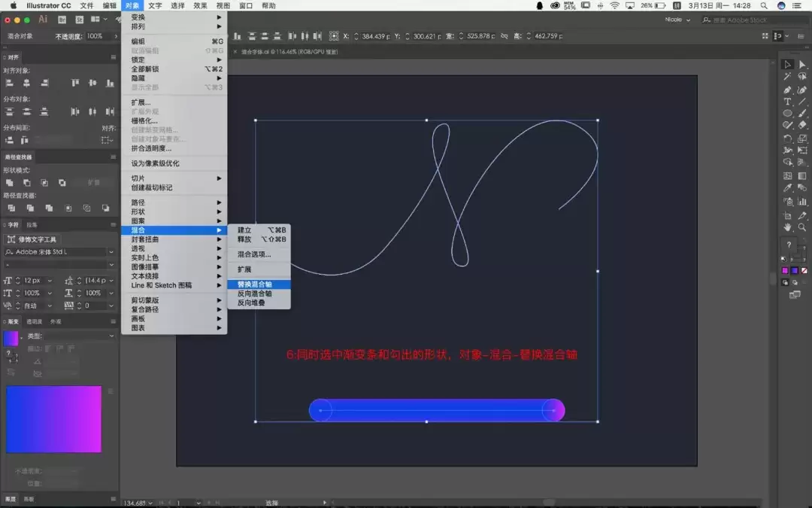This screenshot has height=508, width=812.
Task: Expand the gradient 类型 dropdown
Action: 71,336
